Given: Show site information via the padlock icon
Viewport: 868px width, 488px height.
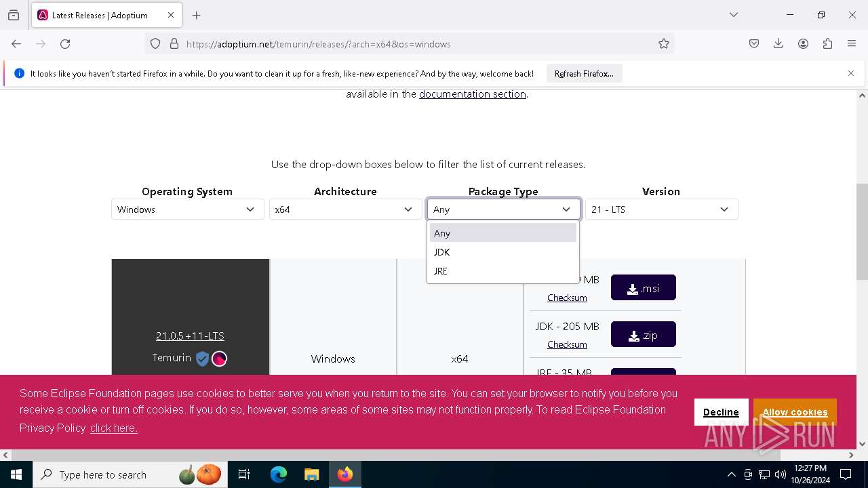Looking at the screenshot, I should (x=174, y=44).
